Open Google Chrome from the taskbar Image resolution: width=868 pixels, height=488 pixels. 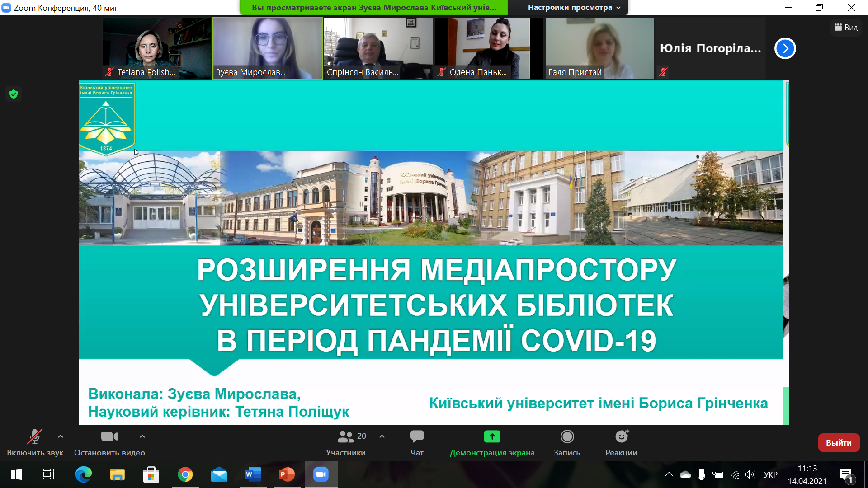pos(185,474)
